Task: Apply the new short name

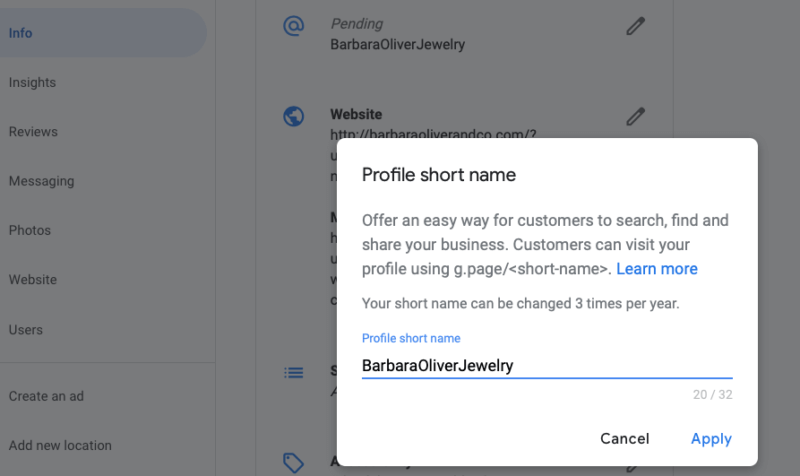Action: click(711, 439)
